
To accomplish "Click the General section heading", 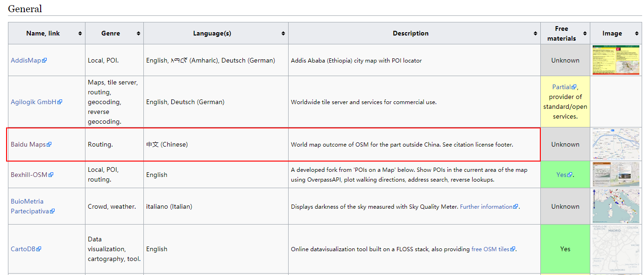I will (25, 8).
